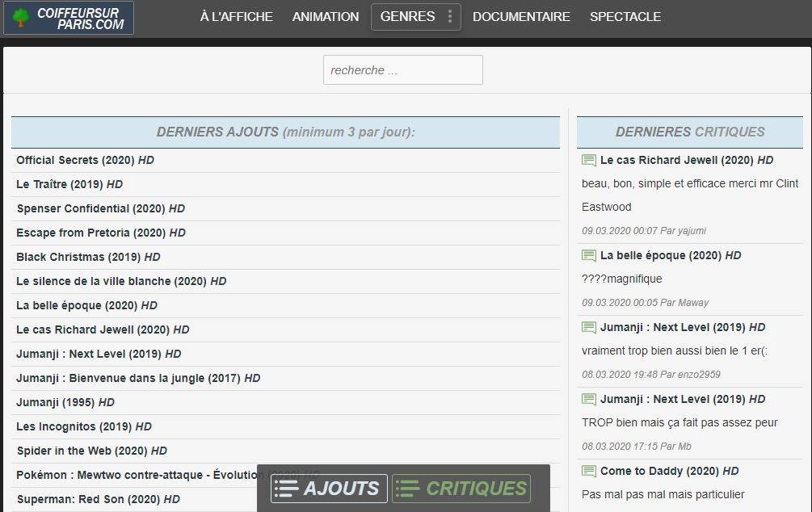
Task: Open Black Christmas (2019) entry
Action: coord(79,258)
